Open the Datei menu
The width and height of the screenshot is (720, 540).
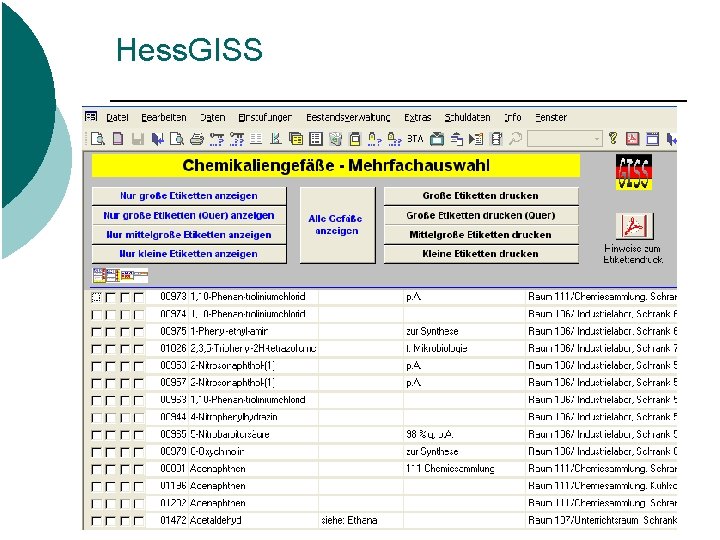[117, 118]
